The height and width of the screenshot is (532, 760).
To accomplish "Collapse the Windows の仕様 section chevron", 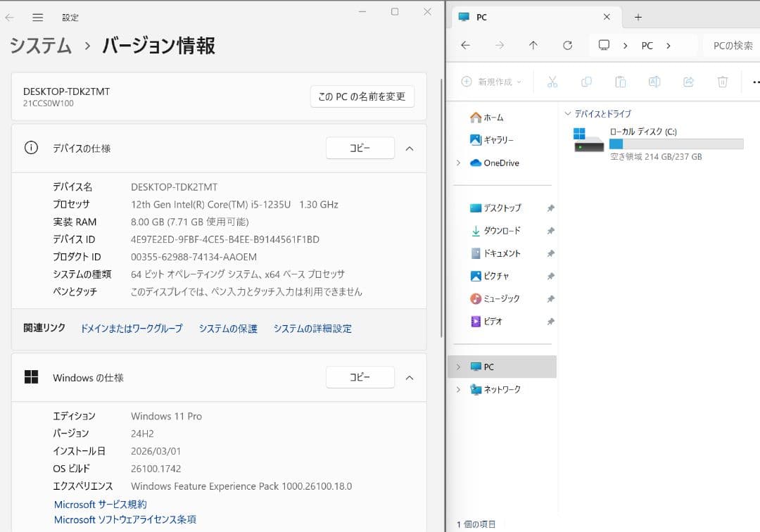I will [410, 377].
